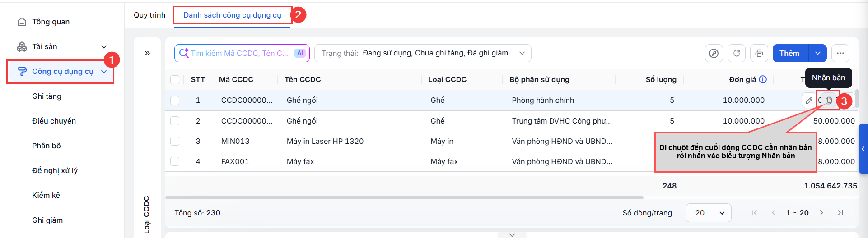Expand the collapsed Loại CCDC panel arrows
The height and width of the screenshot is (238, 868).
(x=147, y=53)
